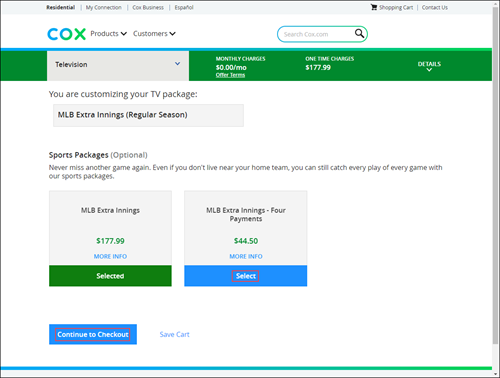Click the $177.99 one time charges amount
Viewport: 500px width, 378px height.
pos(318,67)
